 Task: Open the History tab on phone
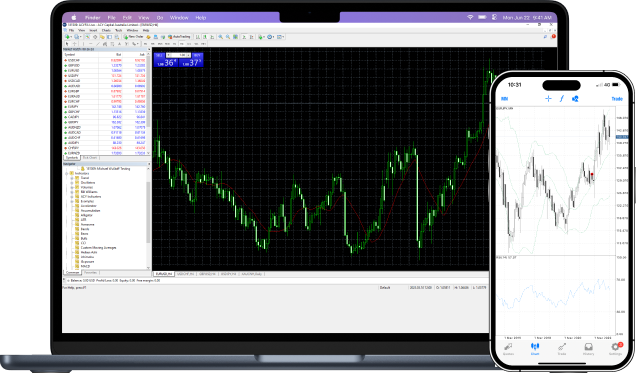click(x=588, y=349)
